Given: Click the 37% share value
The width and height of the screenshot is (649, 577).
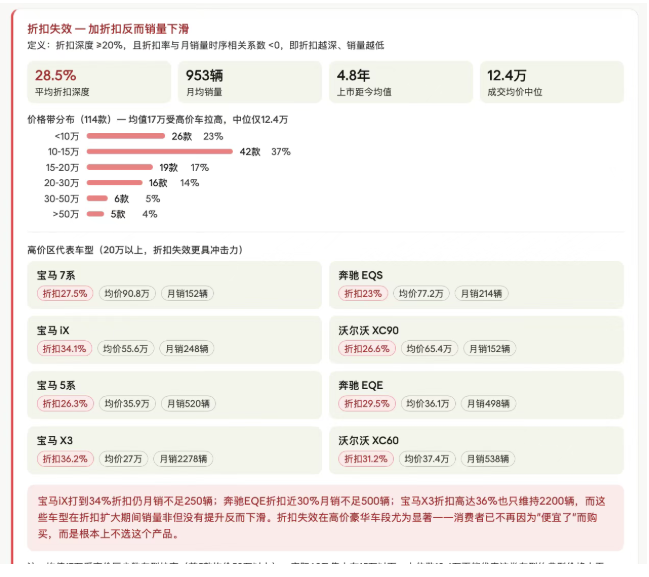Looking at the screenshot, I should pyautogui.click(x=281, y=151).
